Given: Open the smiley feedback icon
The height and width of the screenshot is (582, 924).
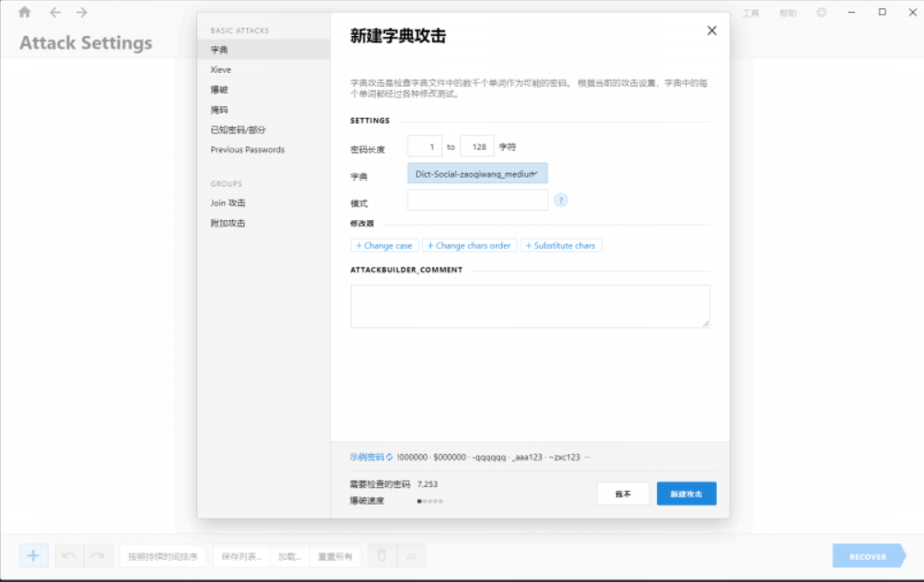Looking at the screenshot, I should click(822, 12).
